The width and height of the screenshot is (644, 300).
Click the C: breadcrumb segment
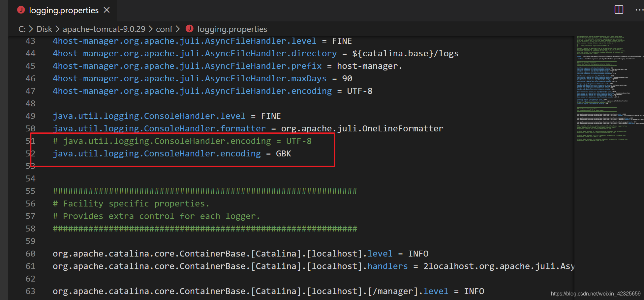pyautogui.click(x=22, y=29)
